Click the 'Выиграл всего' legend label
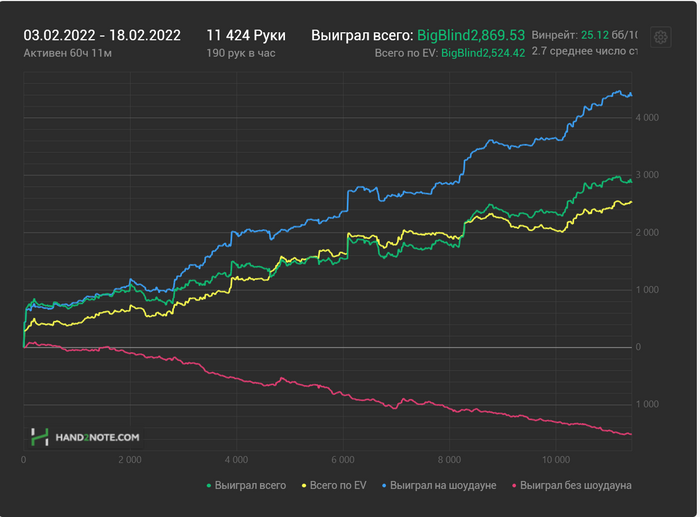This screenshot has height=517, width=700. tap(250, 485)
